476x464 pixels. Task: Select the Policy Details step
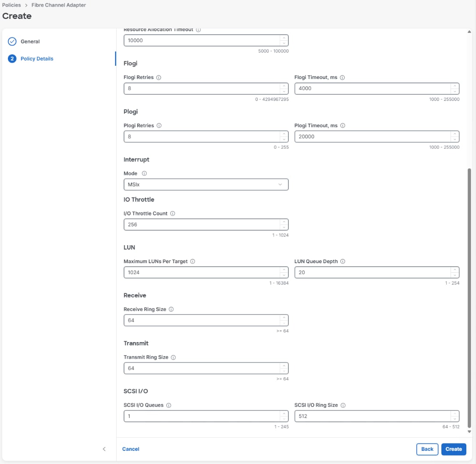click(37, 59)
